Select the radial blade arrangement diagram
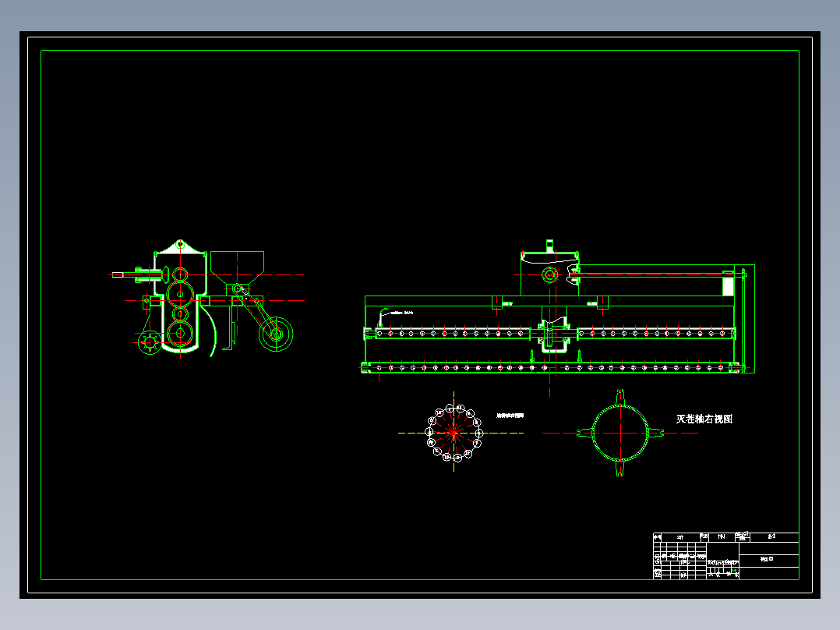The image size is (840, 630). 454,433
